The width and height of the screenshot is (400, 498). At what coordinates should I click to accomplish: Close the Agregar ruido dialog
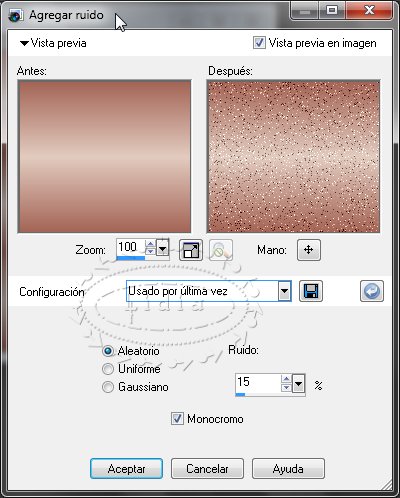point(369,11)
